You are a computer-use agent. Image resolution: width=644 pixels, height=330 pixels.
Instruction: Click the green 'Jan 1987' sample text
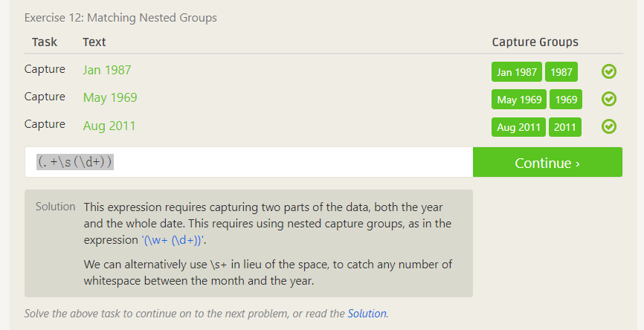(107, 70)
